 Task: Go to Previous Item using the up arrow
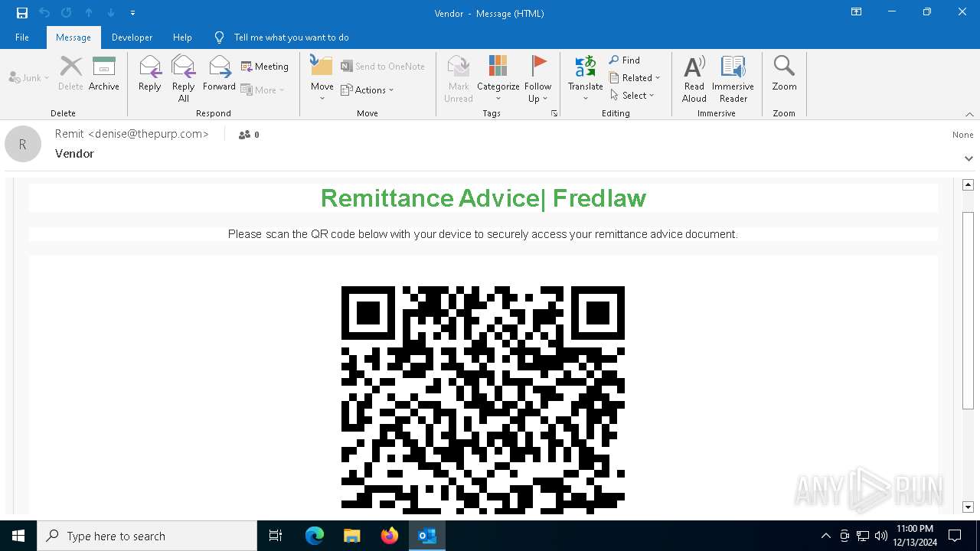(x=89, y=12)
